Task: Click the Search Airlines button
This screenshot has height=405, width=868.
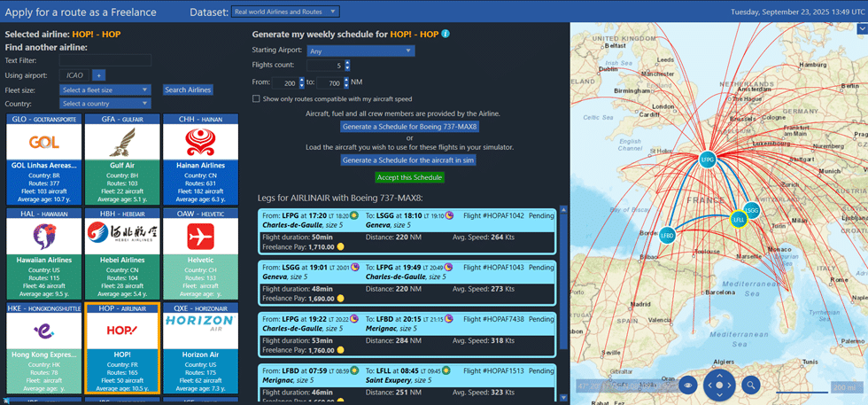Action: click(188, 90)
